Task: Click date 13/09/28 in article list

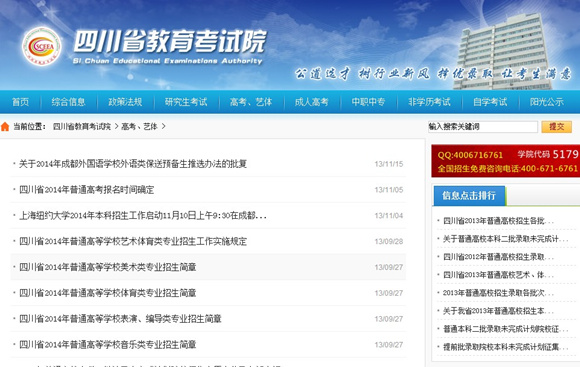Action: point(389,242)
